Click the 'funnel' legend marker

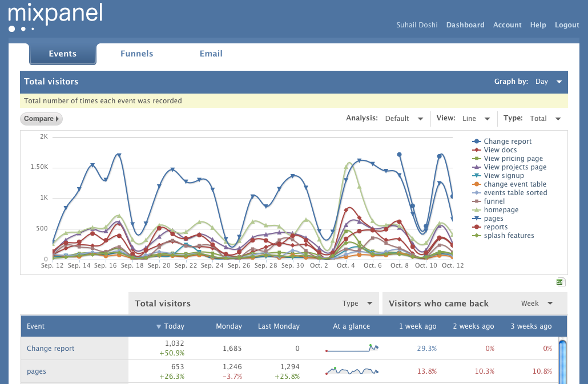pos(477,201)
